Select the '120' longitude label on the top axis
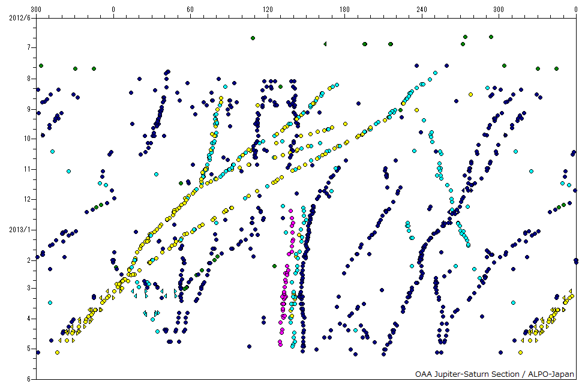 coord(268,10)
